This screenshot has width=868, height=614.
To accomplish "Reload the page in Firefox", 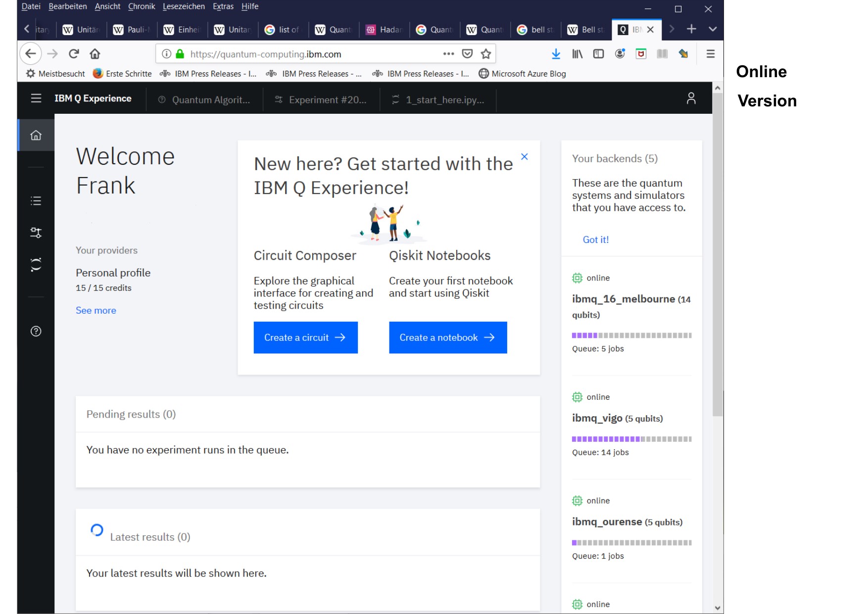I will pyautogui.click(x=74, y=54).
